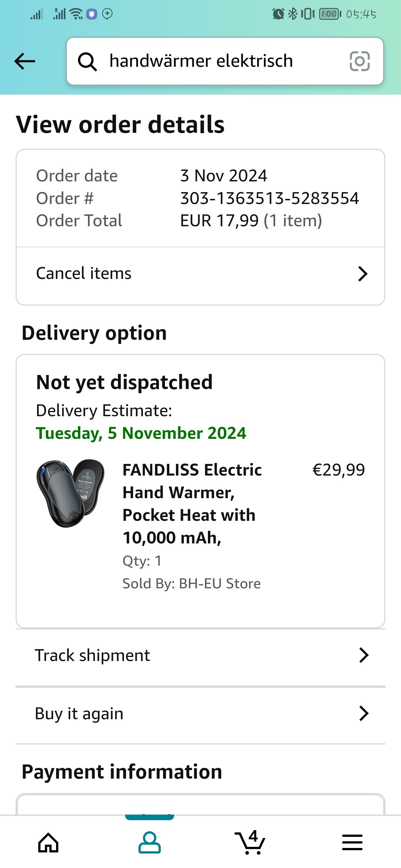Expand Cancel items chevron

tap(362, 274)
